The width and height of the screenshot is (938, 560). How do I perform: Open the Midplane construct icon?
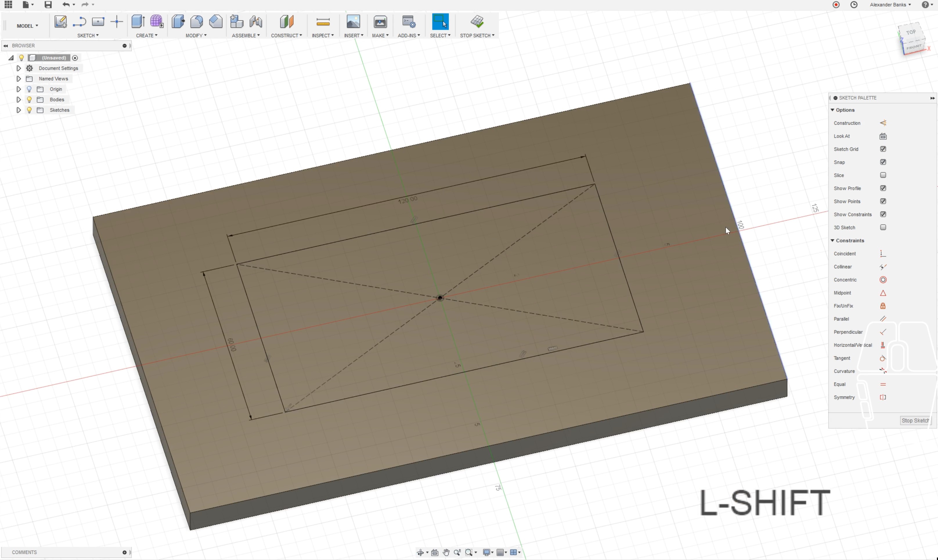[x=286, y=21]
